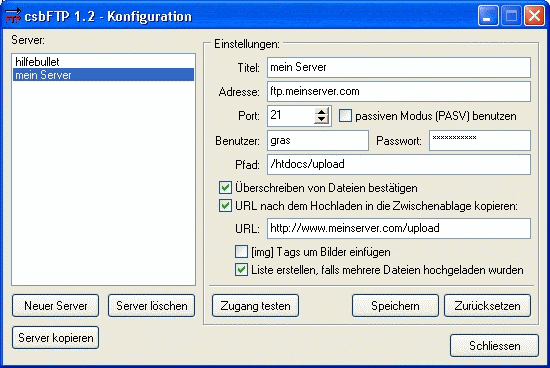Click the Server löschen button
Image resolution: width=550 pixels, height=368 pixels.
coord(152,306)
